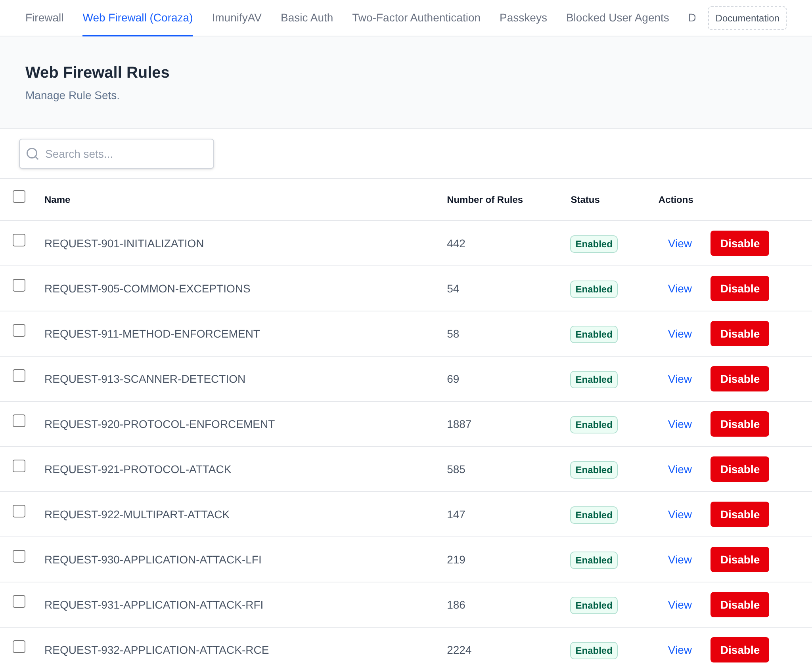Toggle the select-all checkbox in header
812x672 pixels.
click(19, 197)
